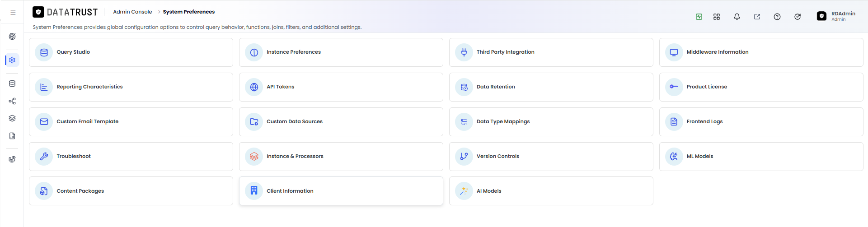Click the Reporting Characteristics chart icon
The height and width of the screenshot is (227, 868).
click(x=44, y=87)
